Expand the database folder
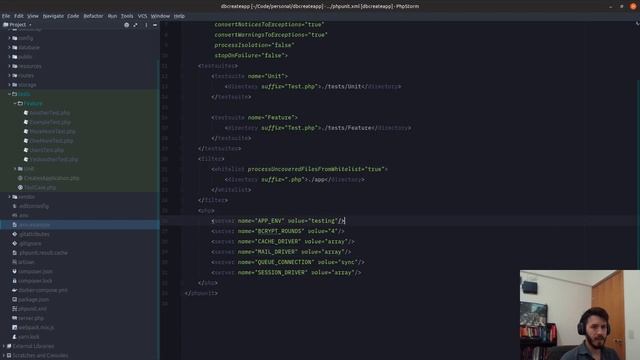 pyautogui.click(x=10, y=47)
